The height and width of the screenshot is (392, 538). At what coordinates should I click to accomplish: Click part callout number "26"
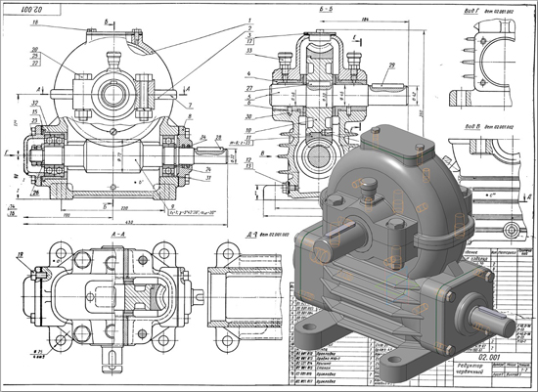(x=36, y=193)
